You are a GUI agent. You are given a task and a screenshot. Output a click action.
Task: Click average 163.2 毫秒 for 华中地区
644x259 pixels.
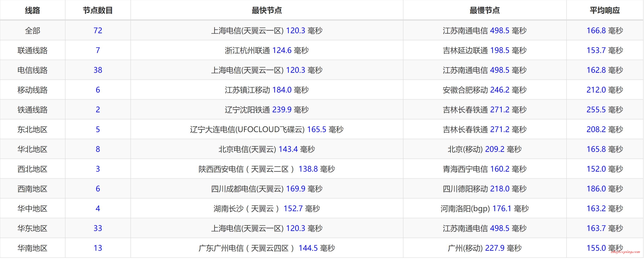click(605, 209)
